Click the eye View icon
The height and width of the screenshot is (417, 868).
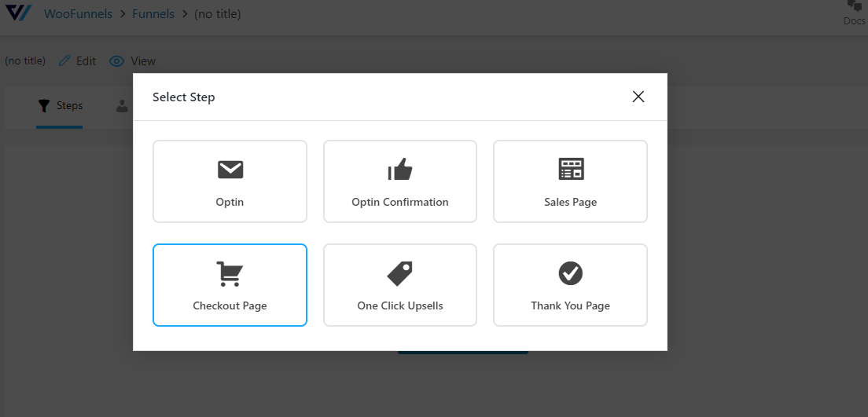click(x=117, y=61)
